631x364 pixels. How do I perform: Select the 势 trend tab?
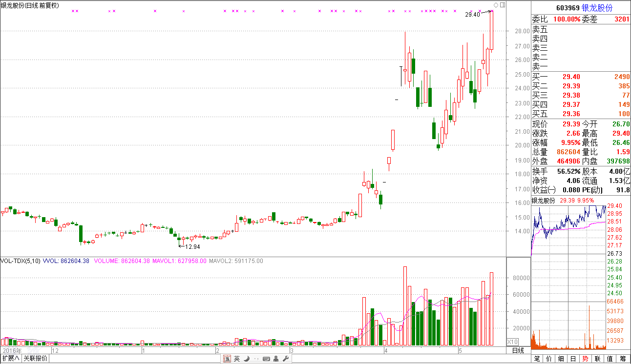(x=585, y=359)
